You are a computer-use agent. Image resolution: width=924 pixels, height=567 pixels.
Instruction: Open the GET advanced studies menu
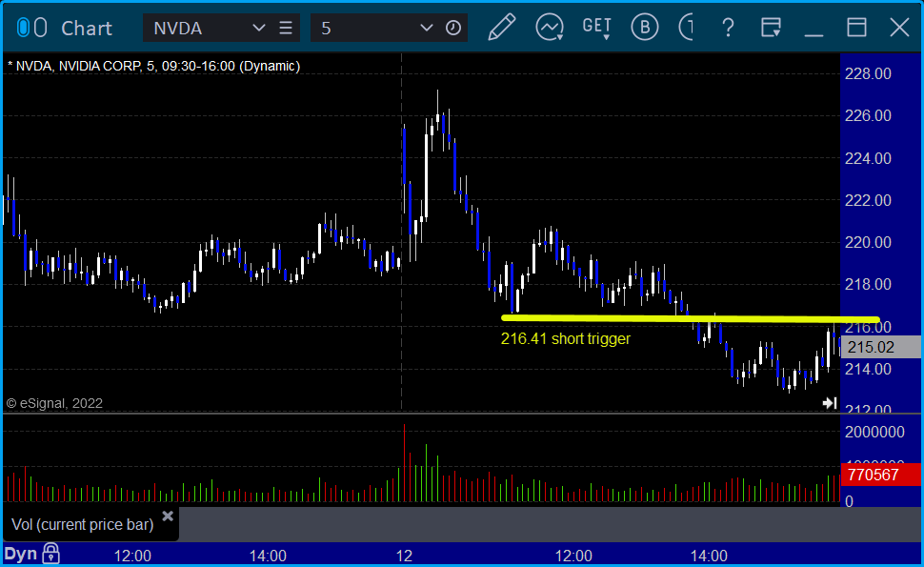pos(597,27)
